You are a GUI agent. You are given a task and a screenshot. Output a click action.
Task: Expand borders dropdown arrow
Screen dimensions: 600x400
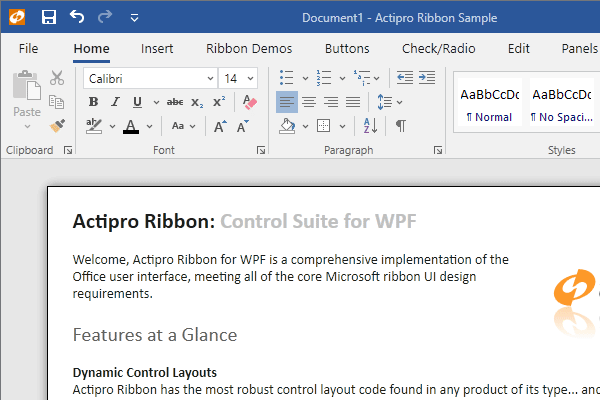point(342,126)
